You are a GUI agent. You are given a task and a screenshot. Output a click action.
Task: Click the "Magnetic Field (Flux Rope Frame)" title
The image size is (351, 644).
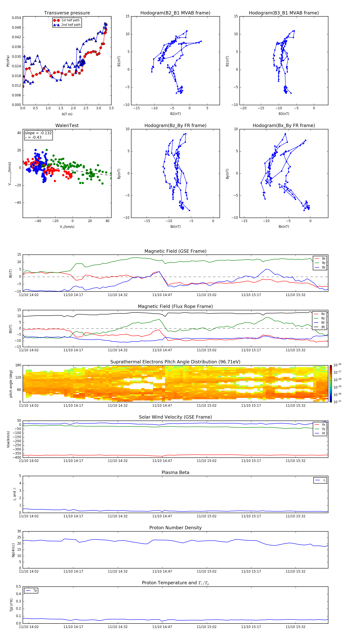[175, 307]
